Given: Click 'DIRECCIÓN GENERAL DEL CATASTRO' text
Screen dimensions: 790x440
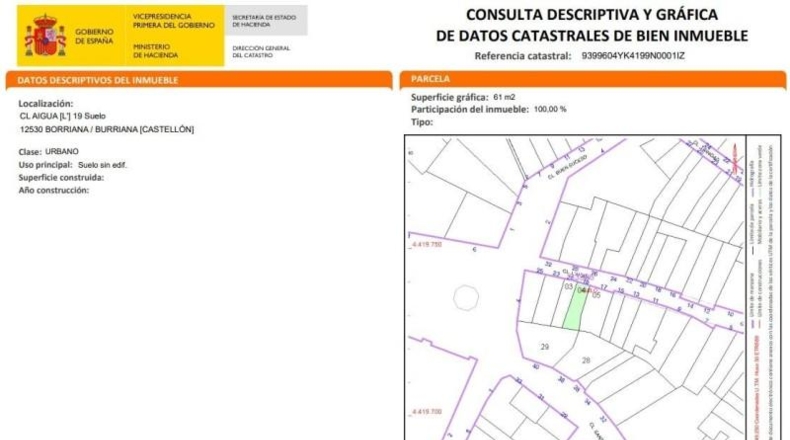Looking at the screenshot, I should click(261, 51).
